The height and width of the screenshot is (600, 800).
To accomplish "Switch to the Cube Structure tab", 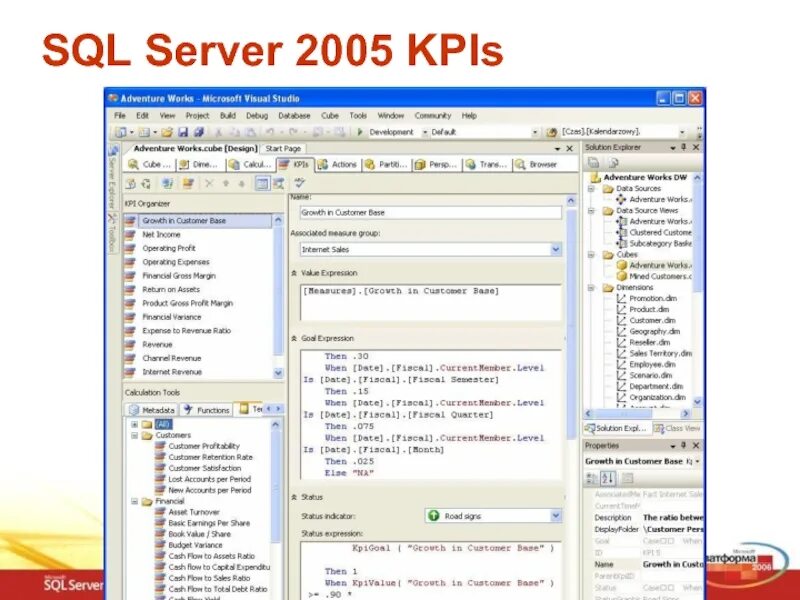I will pyautogui.click(x=150, y=164).
